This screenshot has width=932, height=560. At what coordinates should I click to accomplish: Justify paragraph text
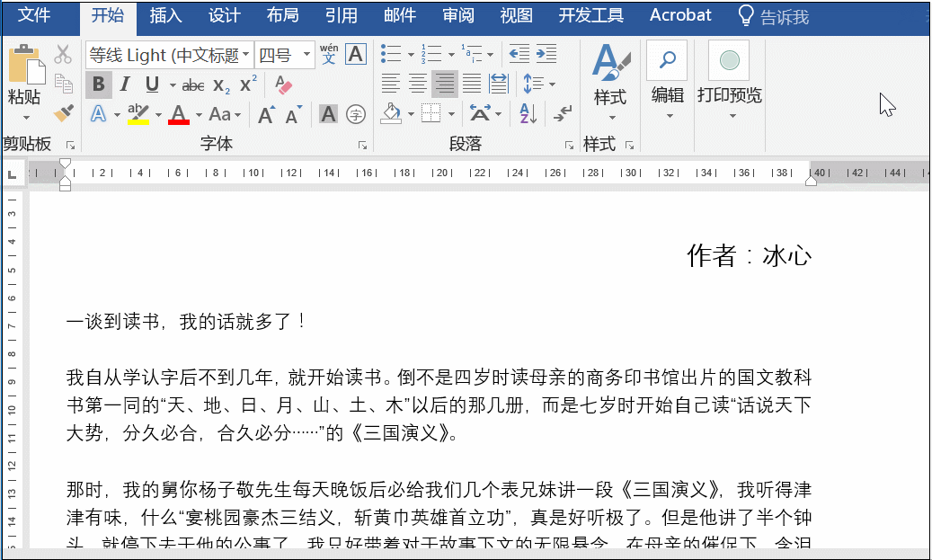click(x=472, y=84)
